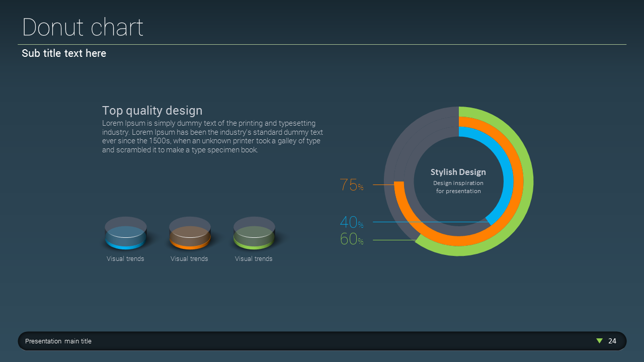Select the slide number 24
The image size is (644, 362).
(x=612, y=341)
